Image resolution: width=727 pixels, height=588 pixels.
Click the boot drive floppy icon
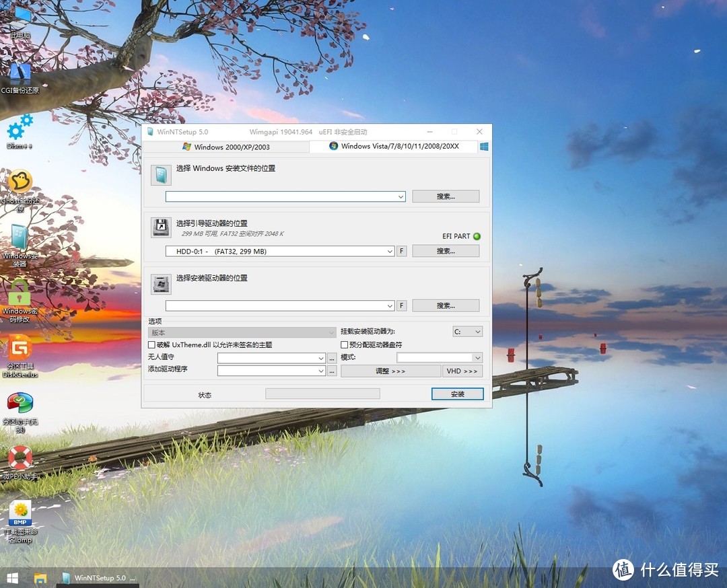click(x=161, y=227)
